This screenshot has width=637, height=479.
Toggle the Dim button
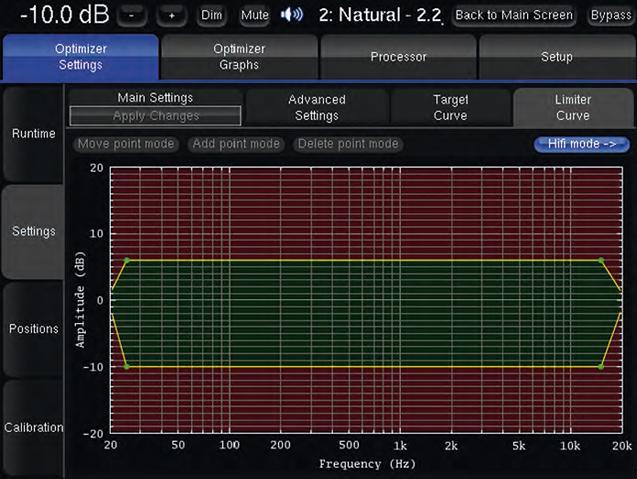click(212, 16)
